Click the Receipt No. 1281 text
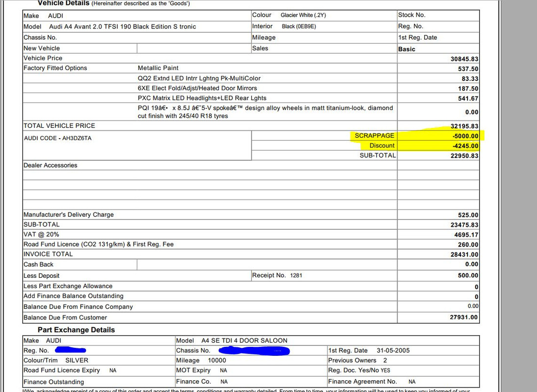This screenshot has height=392, width=537. coord(277,275)
